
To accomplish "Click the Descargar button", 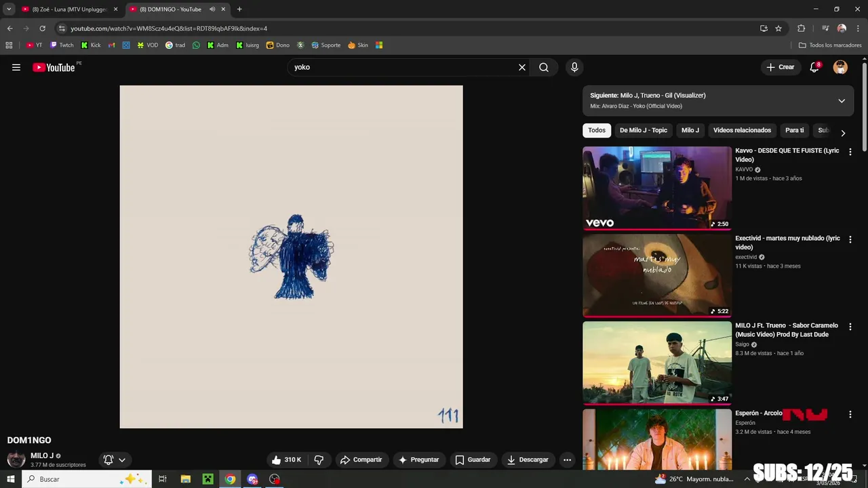I will pos(528,460).
